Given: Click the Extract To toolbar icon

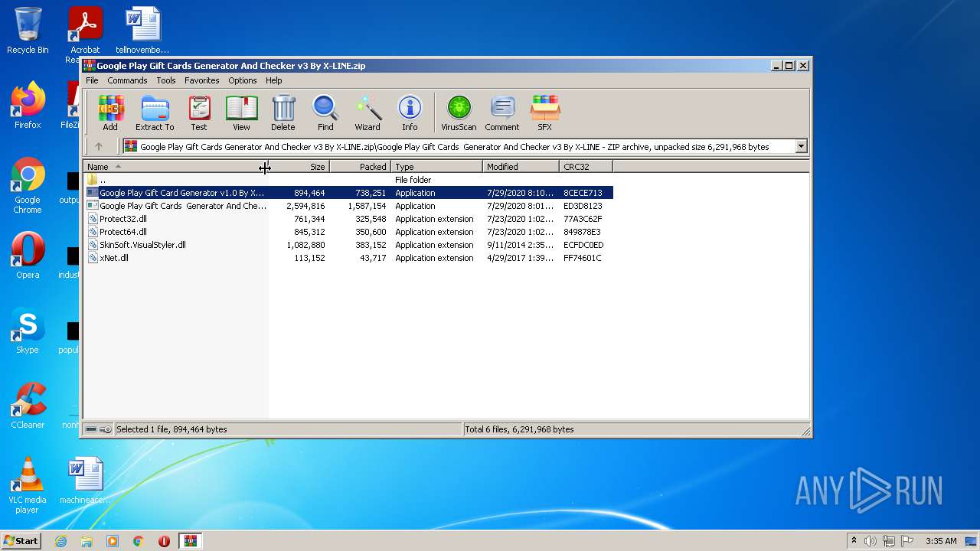Looking at the screenshot, I should pos(155,113).
